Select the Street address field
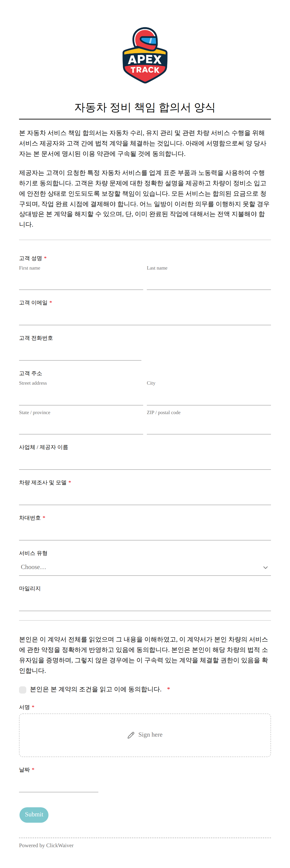This screenshot has width=290, height=868. click(81, 397)
